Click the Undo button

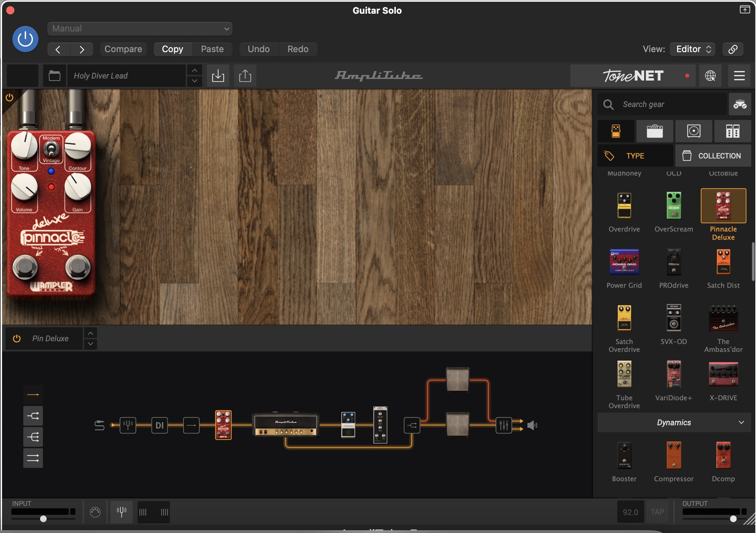259,49
